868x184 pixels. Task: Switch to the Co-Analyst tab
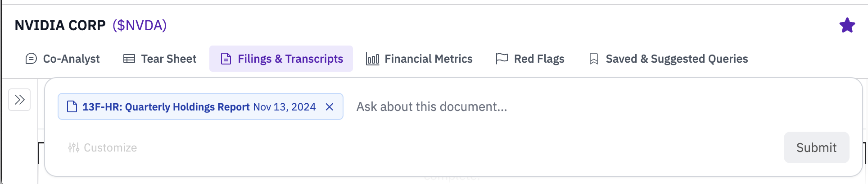click(x=71, y=59)
